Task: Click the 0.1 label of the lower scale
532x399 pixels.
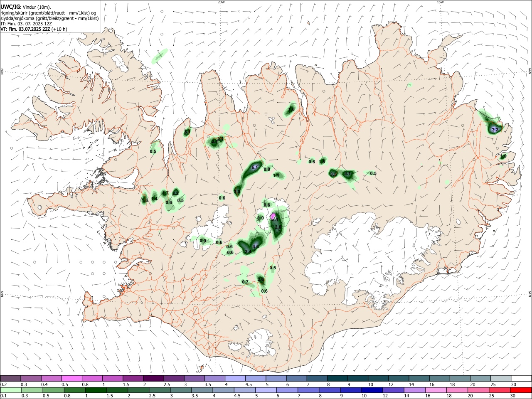Action: tap(3, 397)
